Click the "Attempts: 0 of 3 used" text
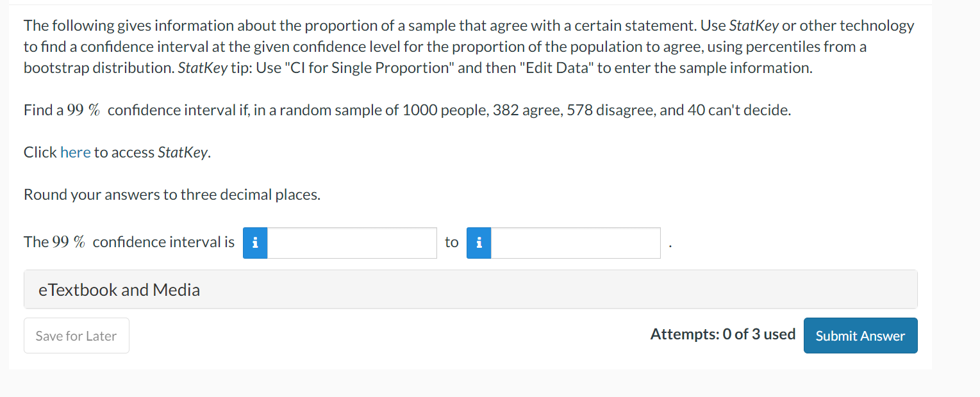 (722, 334)
